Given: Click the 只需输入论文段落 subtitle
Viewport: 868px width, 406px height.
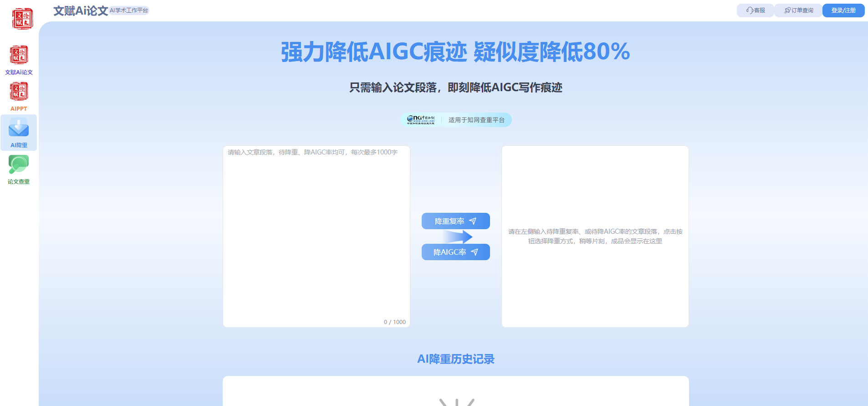Looking at the screenshot, I should [x=456, y=87].
